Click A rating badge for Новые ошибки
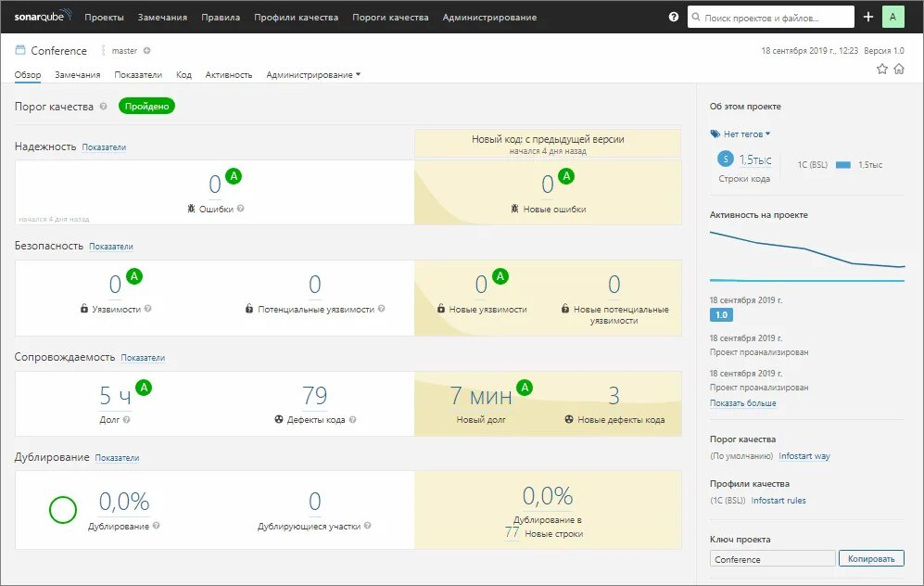Image resolution: width=924 pixels, height=586 pixels. click(x=566, y=175)
